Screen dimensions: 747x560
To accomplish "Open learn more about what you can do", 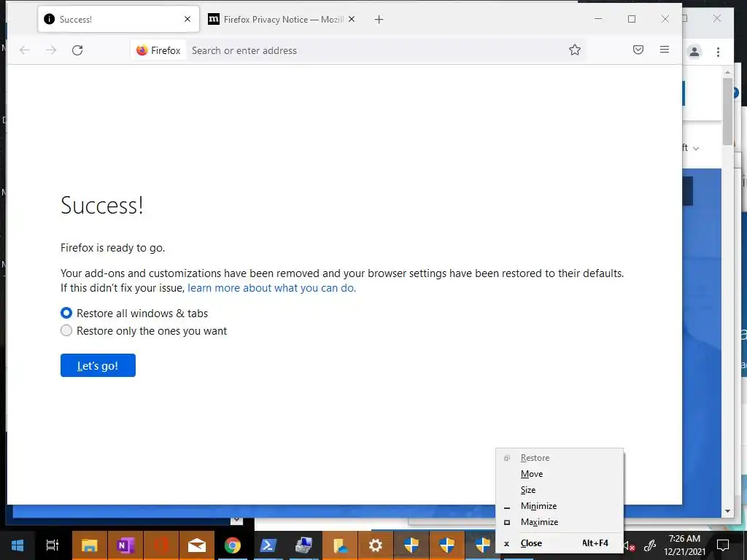I will point(271,287).
